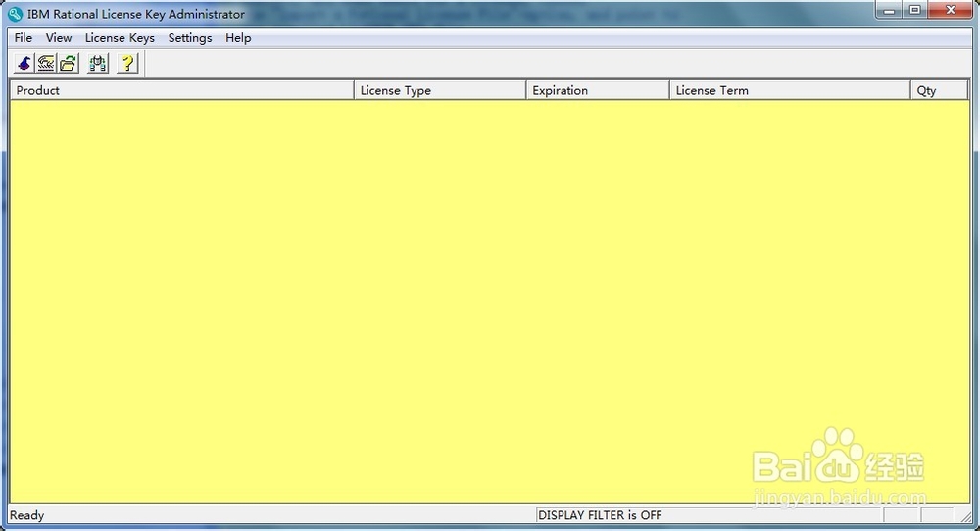Viewport: 980px width, 531px height.
Task: Click the yellow question mark help icon
Action: (127, 64)
